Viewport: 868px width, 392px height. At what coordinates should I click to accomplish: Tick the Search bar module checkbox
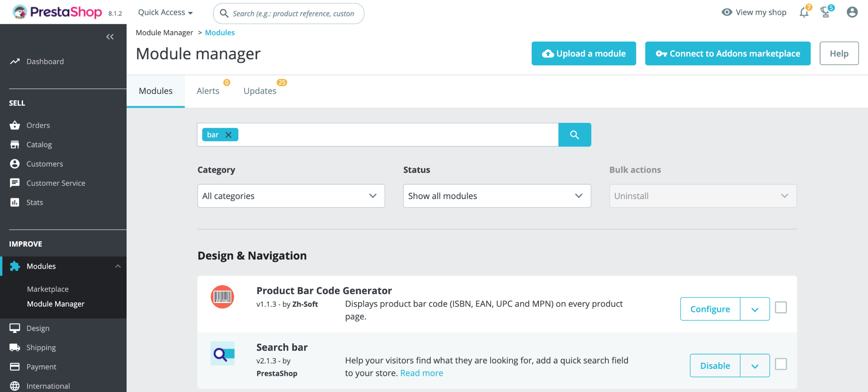click(781, 364)
